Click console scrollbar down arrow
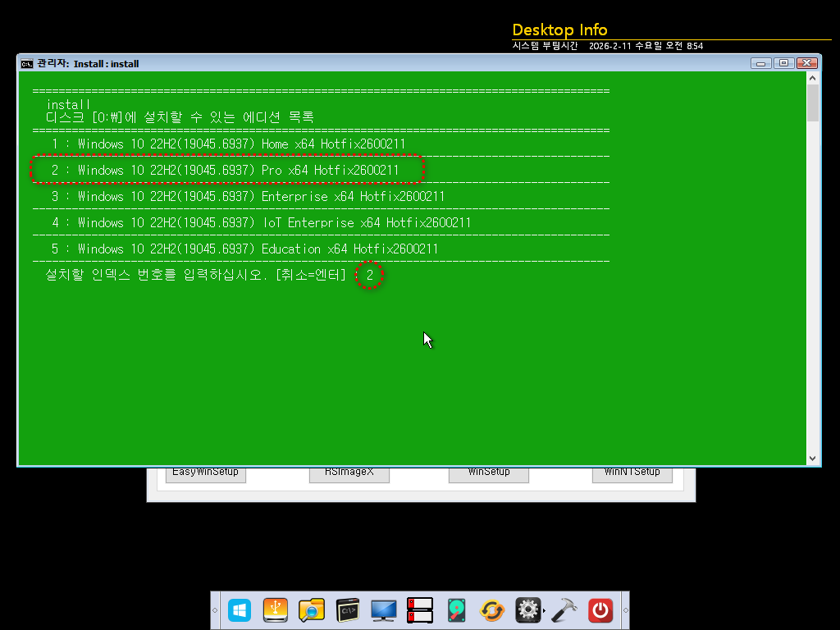Screen dimensions: 840x630 coord(813,458)
